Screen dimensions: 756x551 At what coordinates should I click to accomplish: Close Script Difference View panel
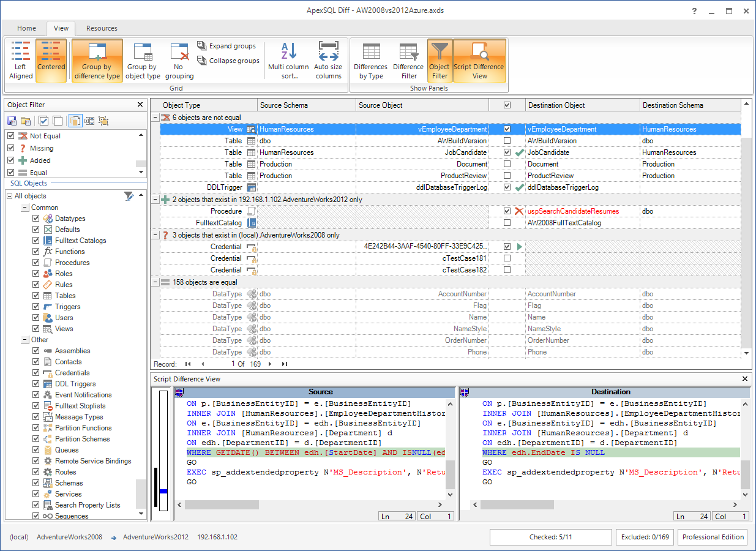pyautogui.click(x=745, y=379)
